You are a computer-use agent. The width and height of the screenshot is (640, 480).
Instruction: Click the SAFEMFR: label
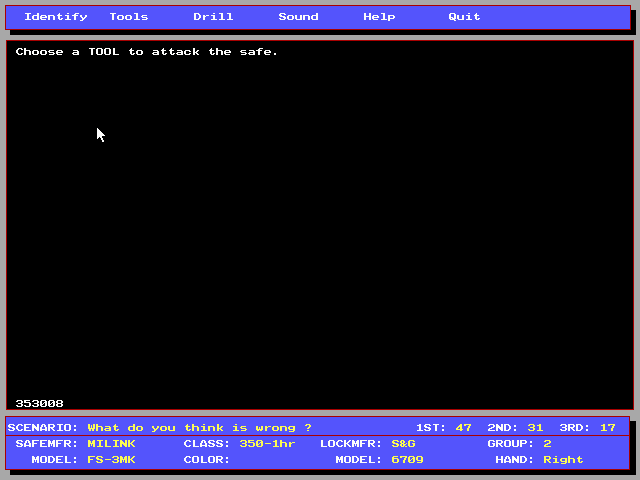[47, 444]
